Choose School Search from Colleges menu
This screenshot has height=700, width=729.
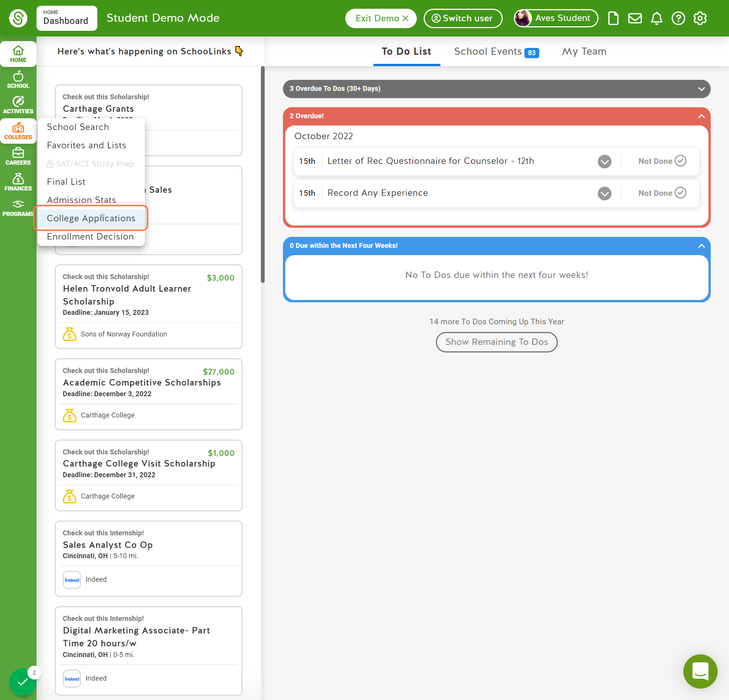[91, 127]
